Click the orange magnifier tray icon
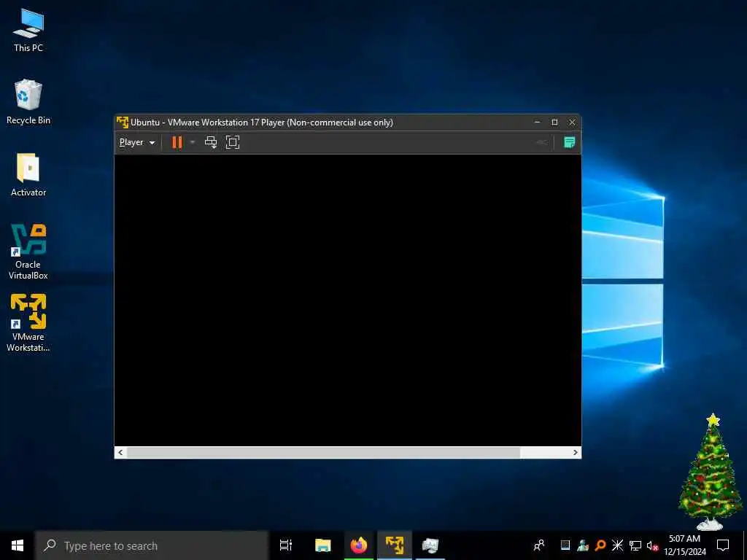747x560 pixels. (600, 545)
